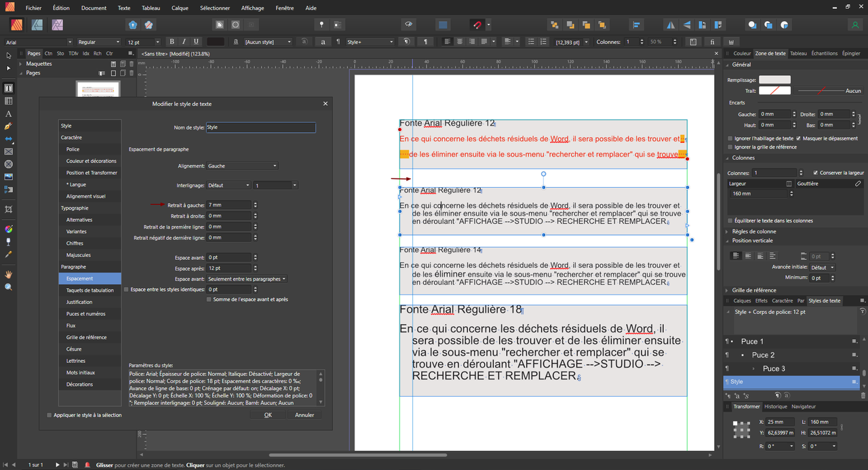Open the Alignement dropdown set to Gauche
The image size is (868, 470).
coord(242,166)
